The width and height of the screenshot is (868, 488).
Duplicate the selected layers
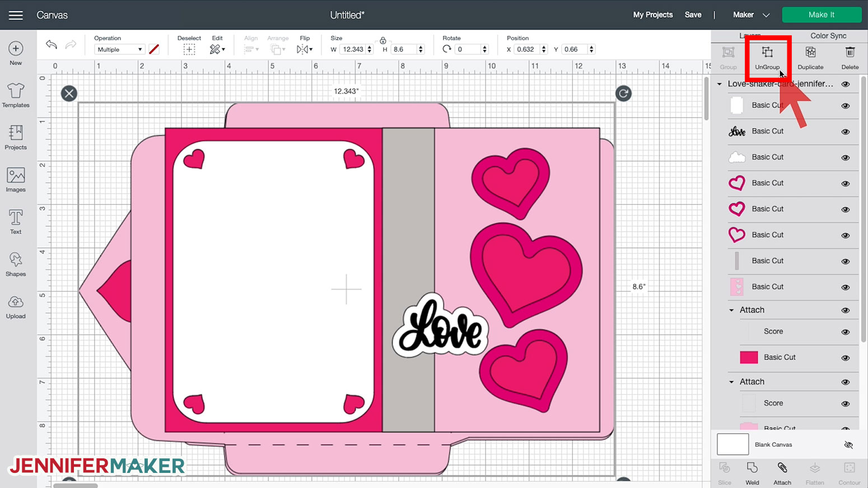pyautogui.click(x=810, y=58)
